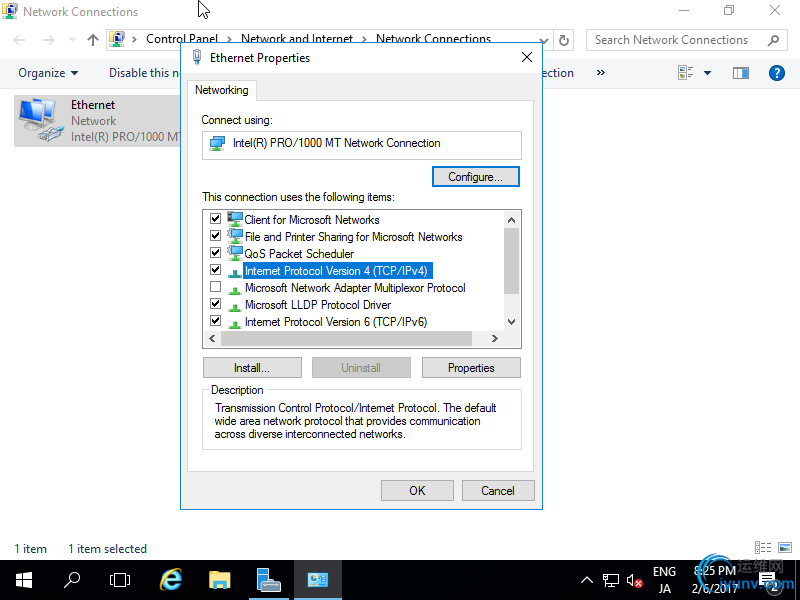Click network tray icon
This screenshot has width=800, height=600.
(x=611, y=580)
